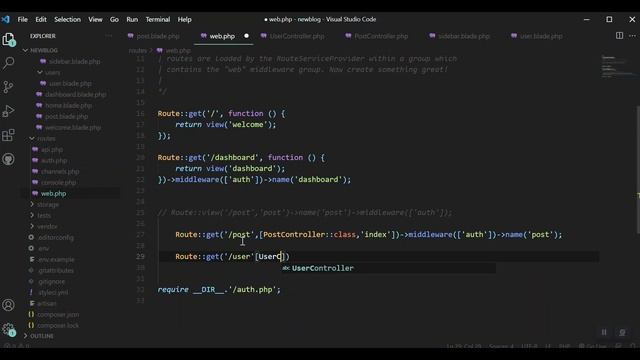This screenshot has width=640, height=360.
Task: Open editor More Actions ellipsis
Action: click(632, 36)
